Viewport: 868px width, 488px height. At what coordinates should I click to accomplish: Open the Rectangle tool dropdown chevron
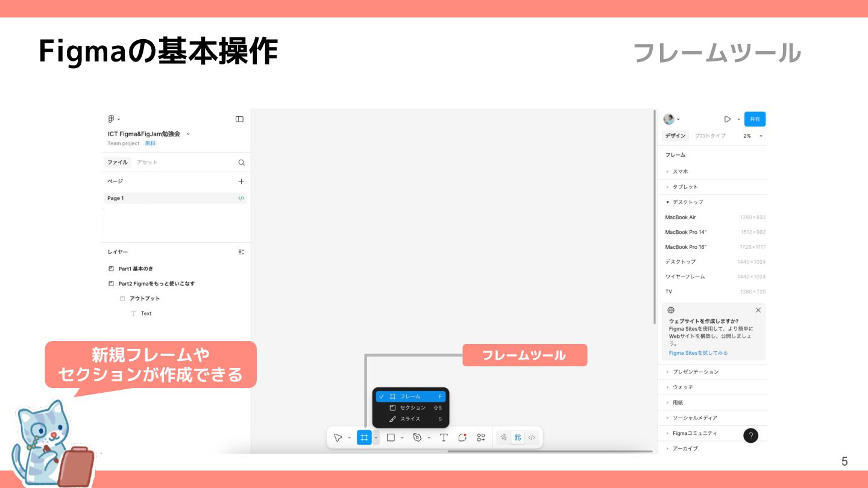point(402,438)
